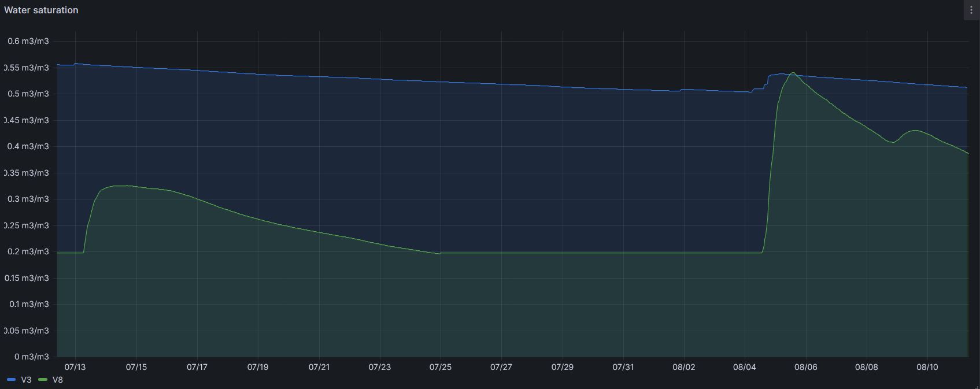This screenshot has width=980, height=389.
Task: Click the 08/04 date label on x-axis
Action: click(x=745, y=367)
